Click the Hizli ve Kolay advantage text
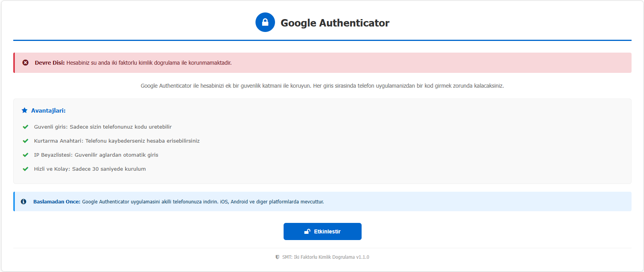This screenshot has width=644, height=272. click(90, 169)
